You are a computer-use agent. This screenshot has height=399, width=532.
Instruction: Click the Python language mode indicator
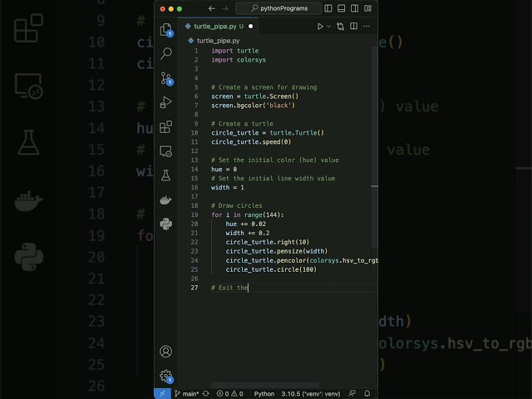(x=264, y=393)
